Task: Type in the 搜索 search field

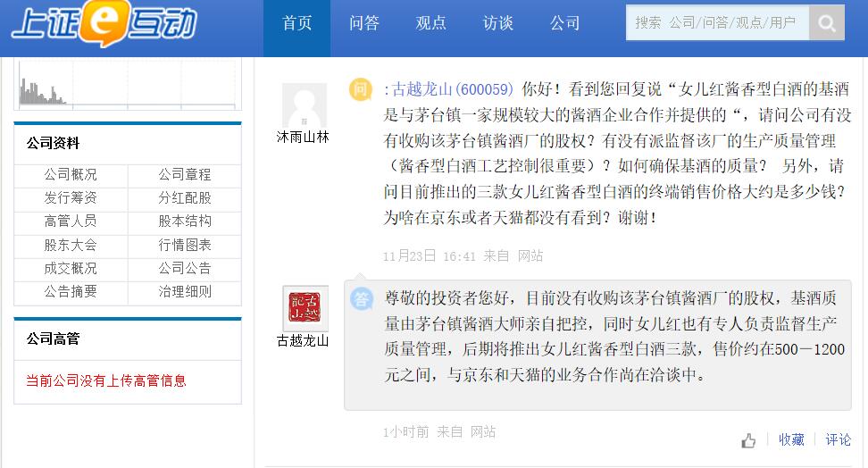Action: [717, 23]
